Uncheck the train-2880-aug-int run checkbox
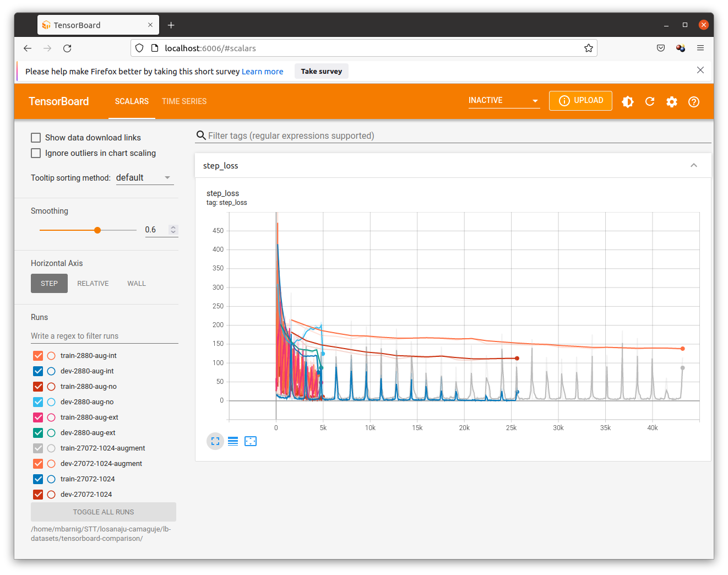 [x=38, y=356]
